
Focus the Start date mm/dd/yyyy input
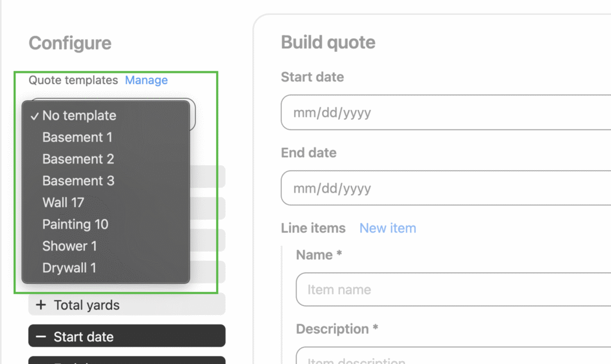click(445, 113)
